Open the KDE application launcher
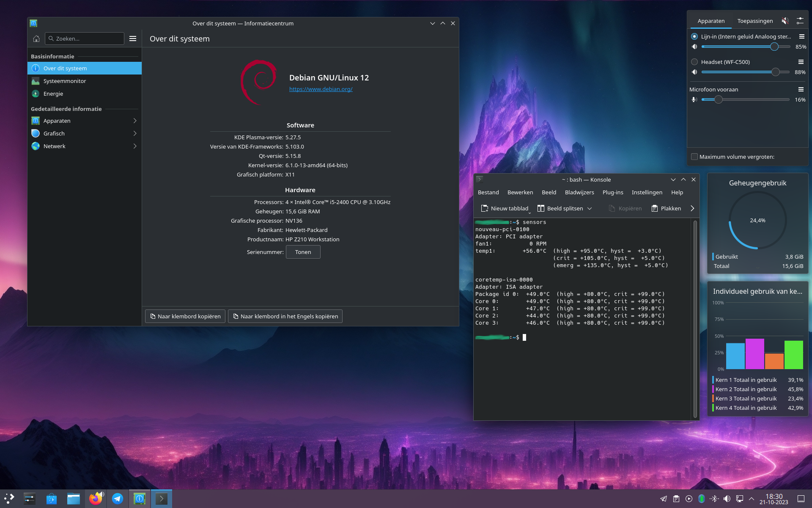Image resolution: width=812 pixels, height=508 pixels. pos(9,499)
